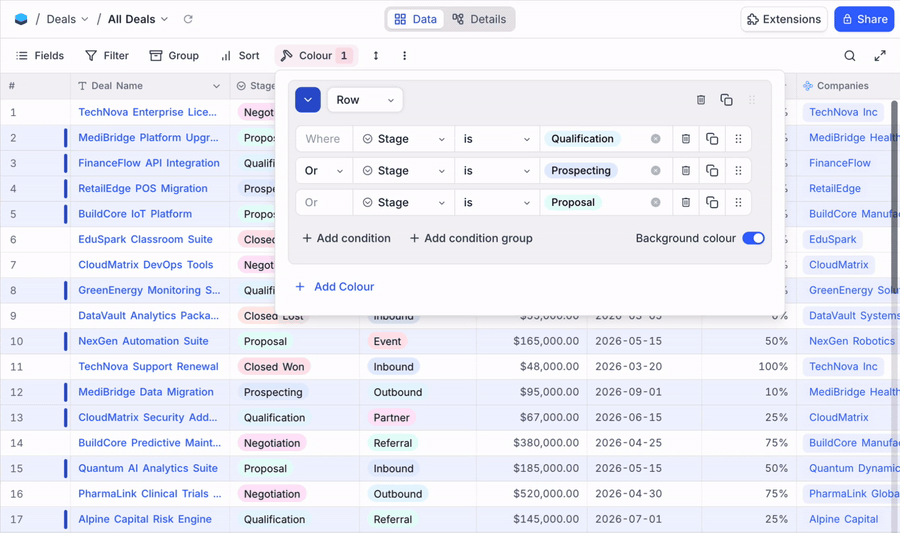The image size is (900, 533).
Task: Click the Share button
Action: (864, 19)
